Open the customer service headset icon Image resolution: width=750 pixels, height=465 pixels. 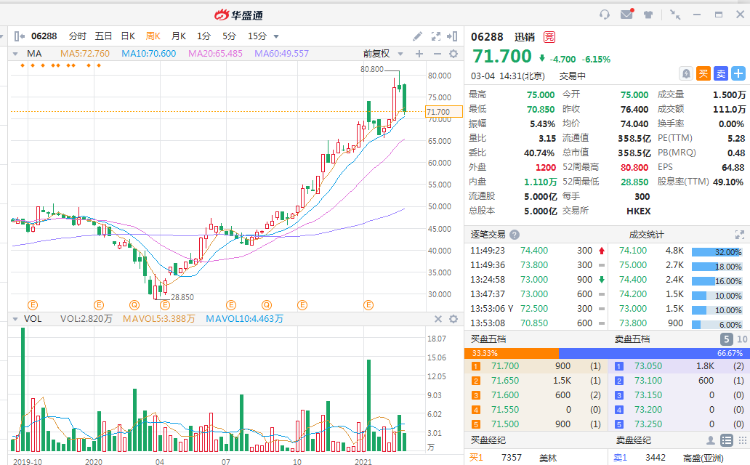[604, 15]
